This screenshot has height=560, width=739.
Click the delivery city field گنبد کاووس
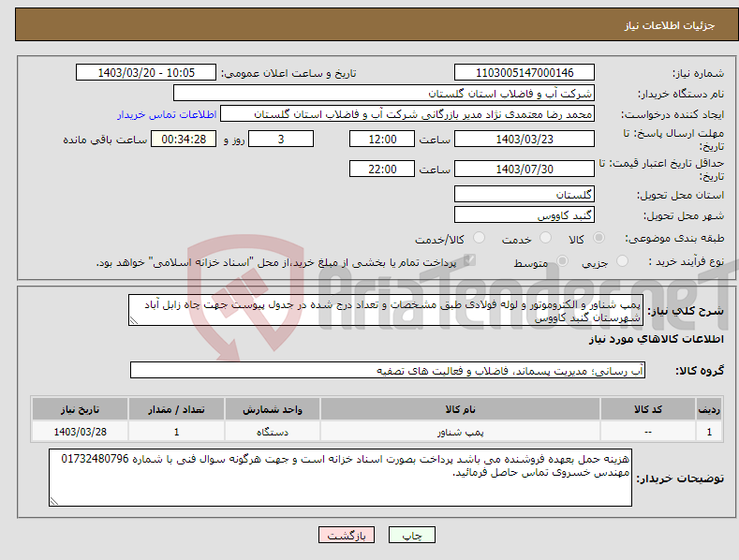(x=525, y=215)
